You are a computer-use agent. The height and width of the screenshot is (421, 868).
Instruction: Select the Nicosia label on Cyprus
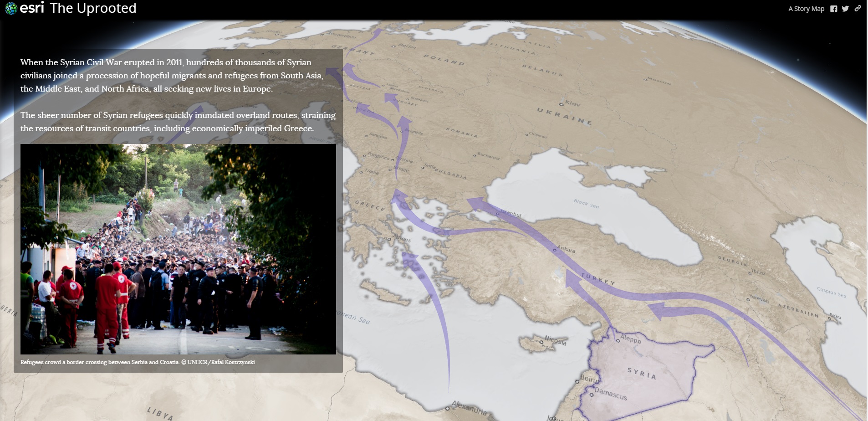click(x=555, y=340)
